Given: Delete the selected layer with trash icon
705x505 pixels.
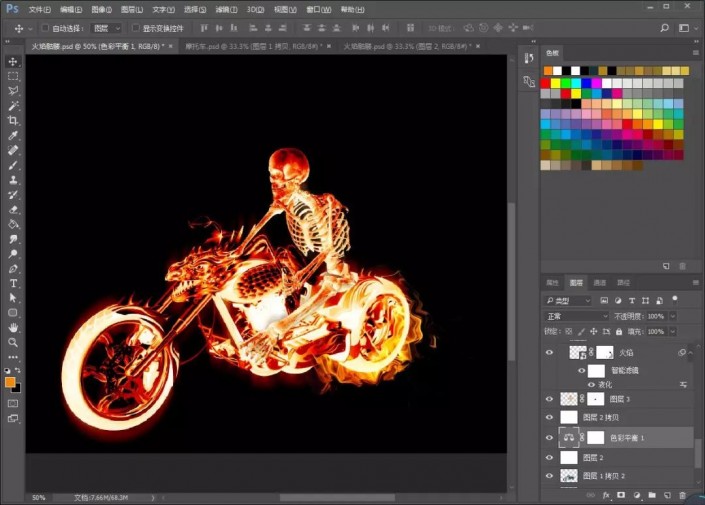Looking at the screenshot, I should click(683, 495).
